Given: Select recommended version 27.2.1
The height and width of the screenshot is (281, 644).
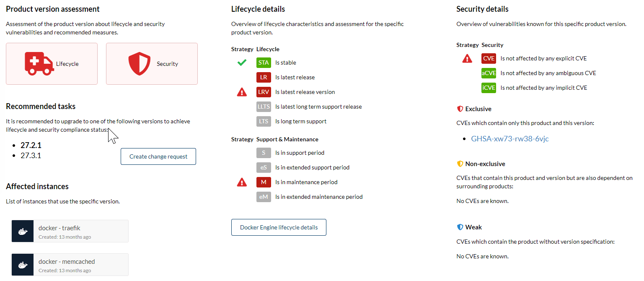Looking at the screenshot, I should pos(31,146).
